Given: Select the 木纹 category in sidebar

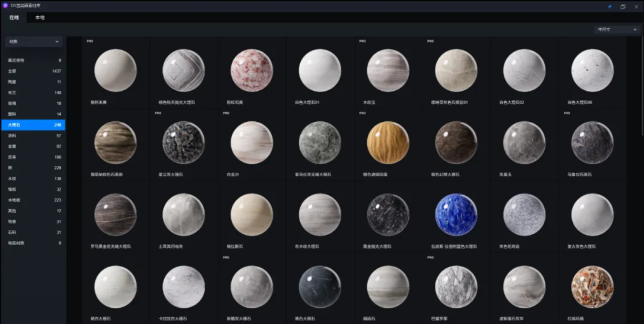Looking at the screenshot, I should click(33, 179).
